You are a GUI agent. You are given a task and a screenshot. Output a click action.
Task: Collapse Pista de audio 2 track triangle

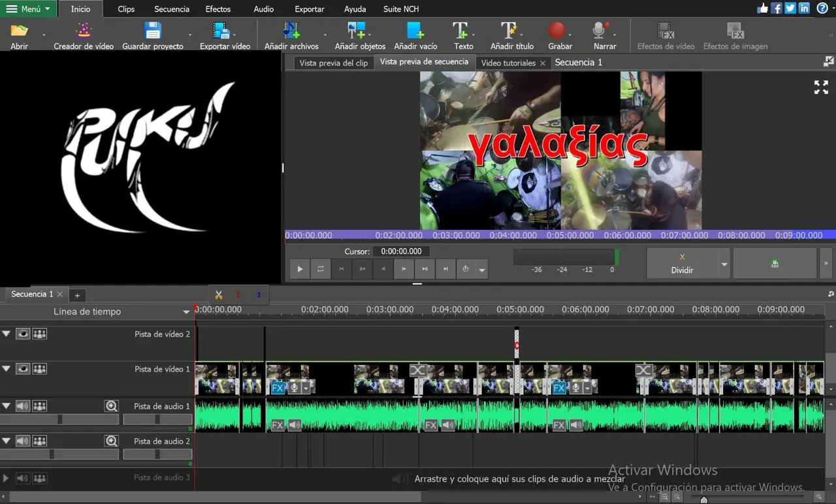[7, 441]
